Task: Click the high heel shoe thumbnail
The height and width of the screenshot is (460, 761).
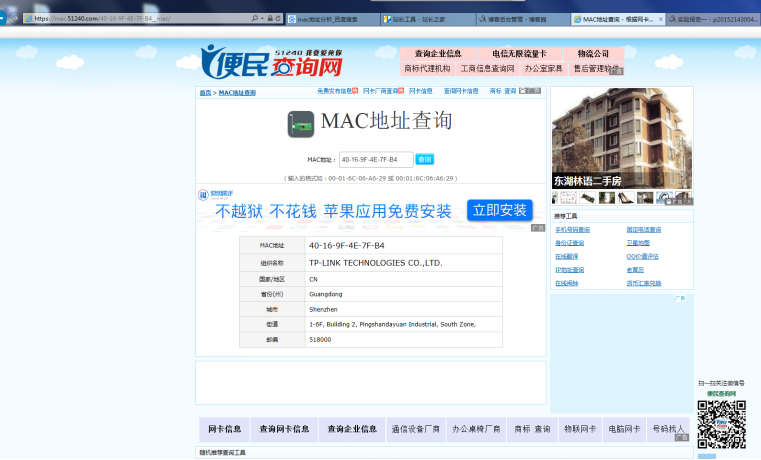Action: (x=626, y=197)
